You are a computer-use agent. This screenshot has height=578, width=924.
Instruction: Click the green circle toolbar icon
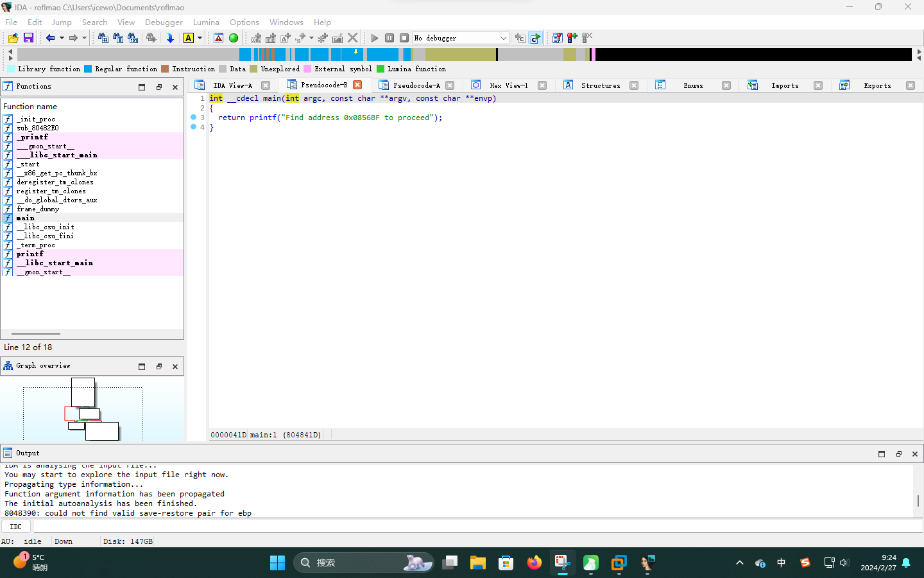234,38
